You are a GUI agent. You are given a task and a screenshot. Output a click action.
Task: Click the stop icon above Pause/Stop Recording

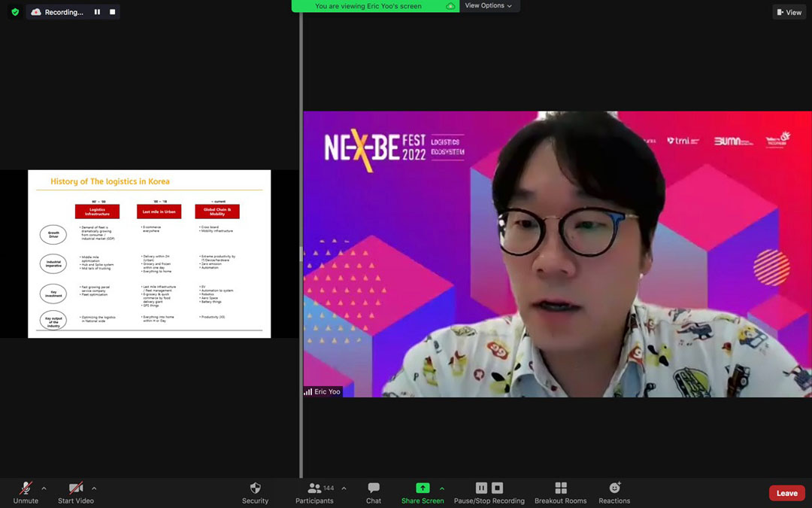pos(497,488)
